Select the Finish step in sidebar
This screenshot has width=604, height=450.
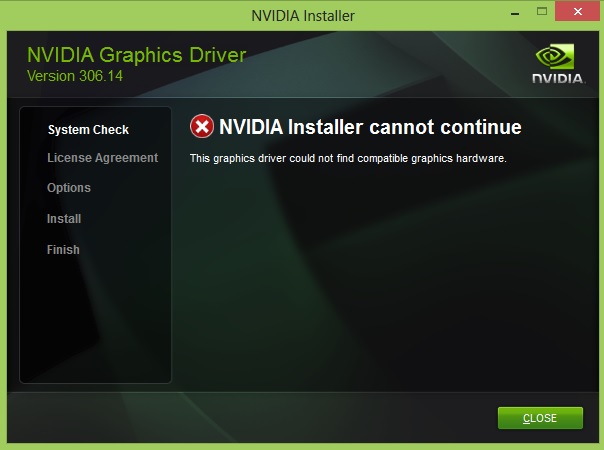[63, 250]
